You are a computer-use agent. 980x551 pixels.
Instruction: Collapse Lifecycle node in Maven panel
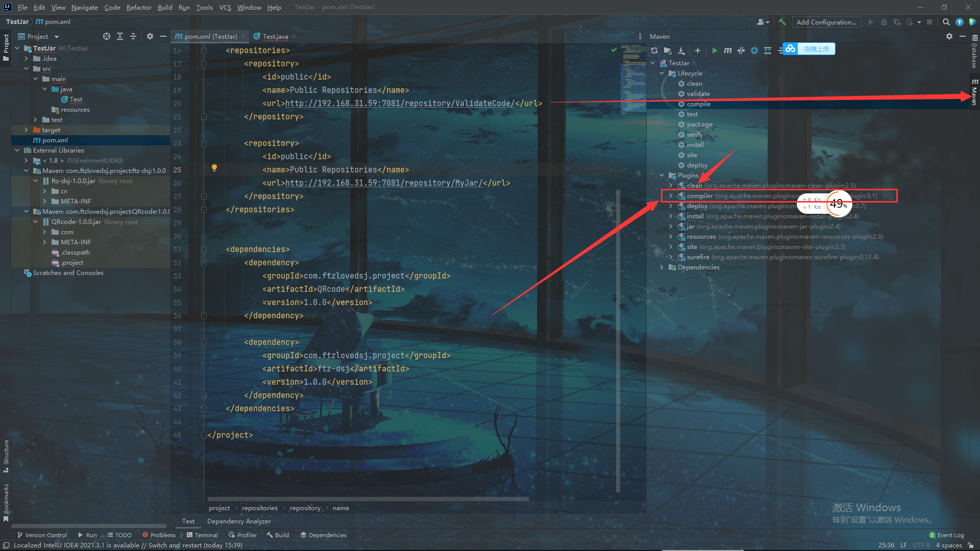click(x=662, y=73)
